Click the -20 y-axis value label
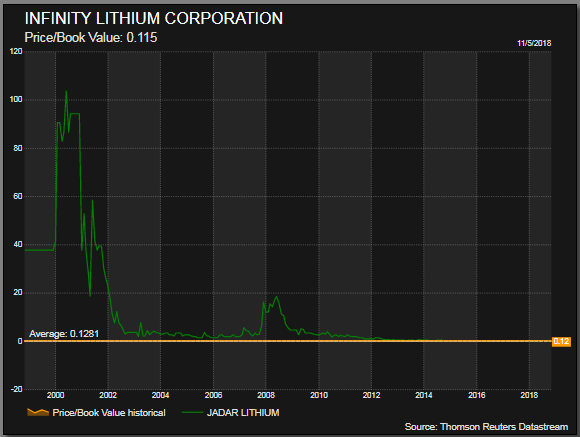 point(16,389)
